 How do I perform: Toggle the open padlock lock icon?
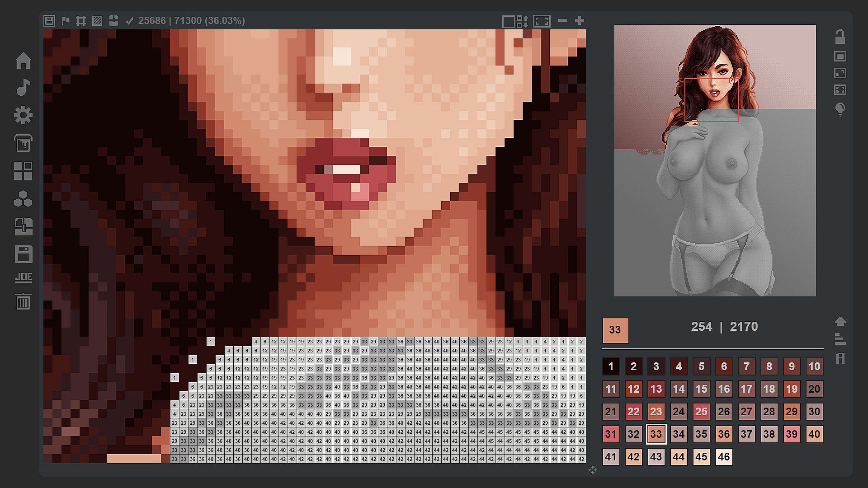[840, 37]
